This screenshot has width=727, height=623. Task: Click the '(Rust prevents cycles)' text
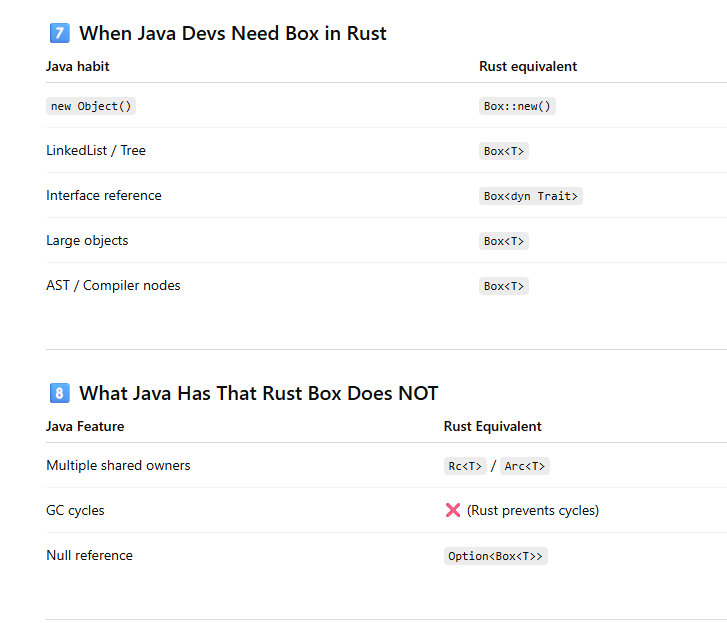[533, 510]
